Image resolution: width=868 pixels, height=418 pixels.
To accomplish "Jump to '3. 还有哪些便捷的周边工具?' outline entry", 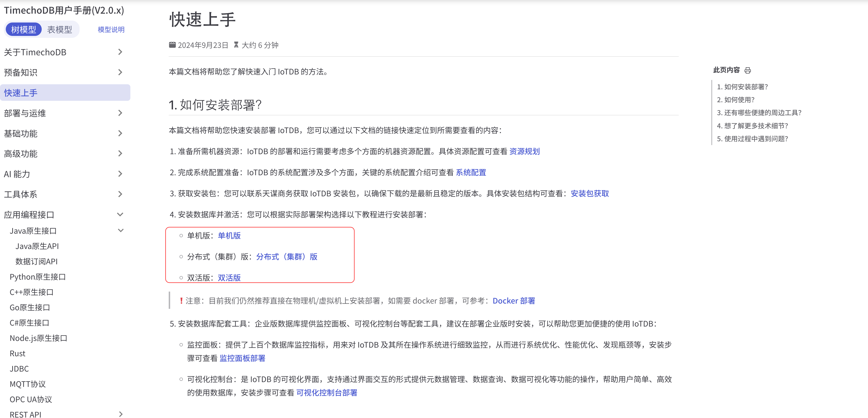I will 759,113.
